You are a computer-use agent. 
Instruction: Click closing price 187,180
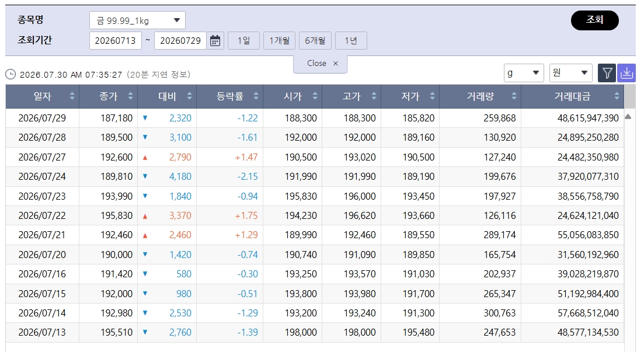117,118
